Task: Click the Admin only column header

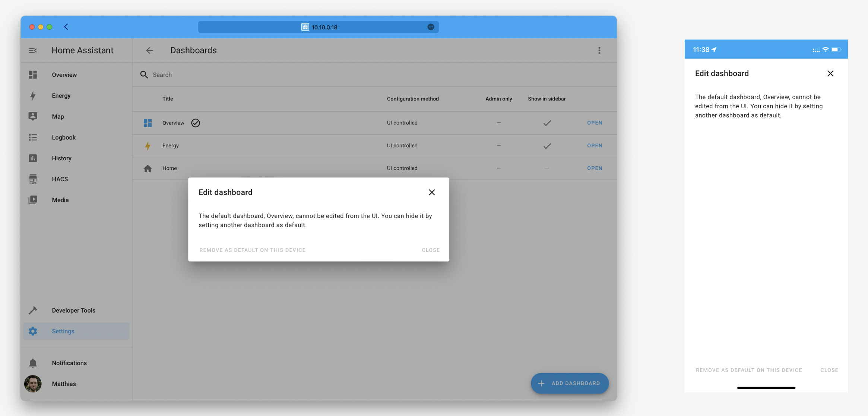Action: [x=498, y=99]
